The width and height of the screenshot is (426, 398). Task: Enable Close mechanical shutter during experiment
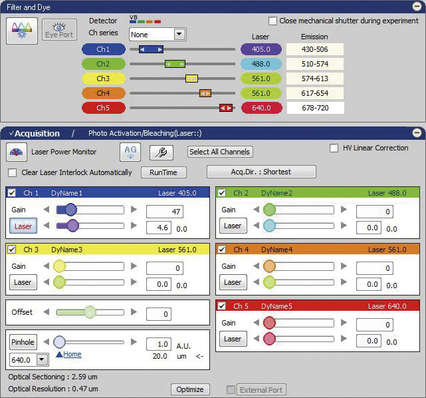(x=272, y=21)
